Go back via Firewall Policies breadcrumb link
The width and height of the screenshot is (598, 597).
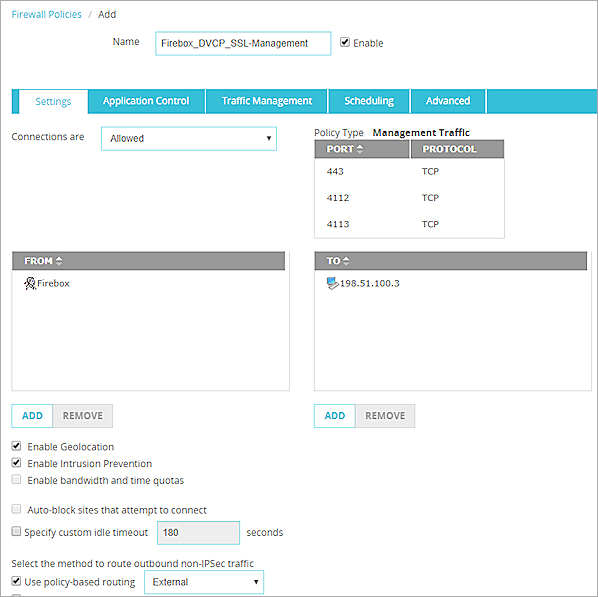click(47, 14)
